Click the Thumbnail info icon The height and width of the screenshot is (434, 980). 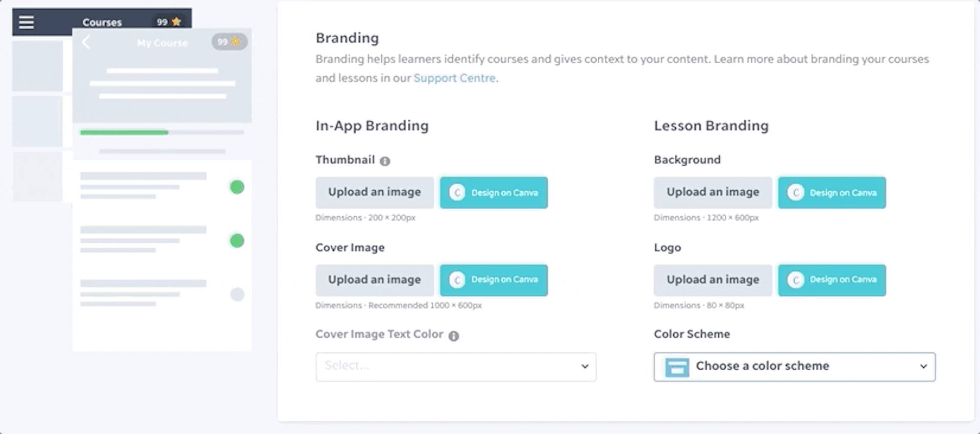coord(385,161)
